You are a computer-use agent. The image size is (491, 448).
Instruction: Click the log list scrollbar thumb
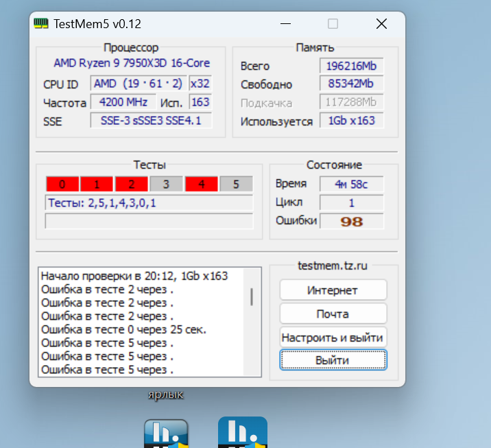pos(252,296)
